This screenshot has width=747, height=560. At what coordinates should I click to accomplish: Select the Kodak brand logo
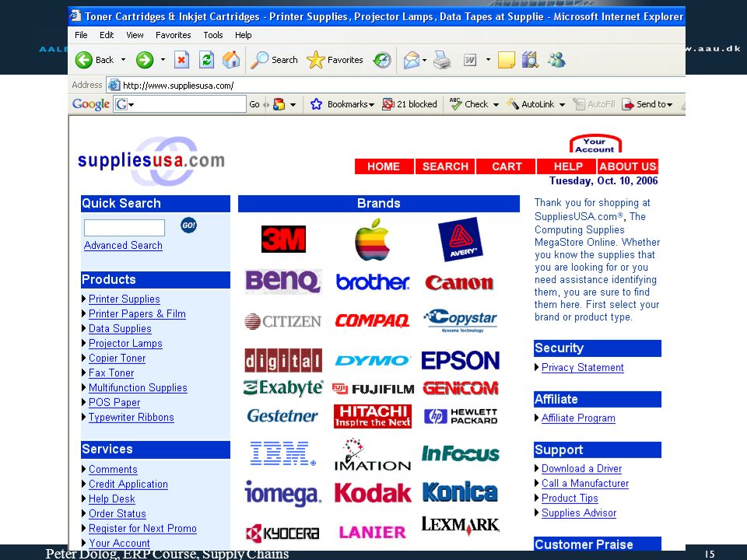tap(372, 493)
